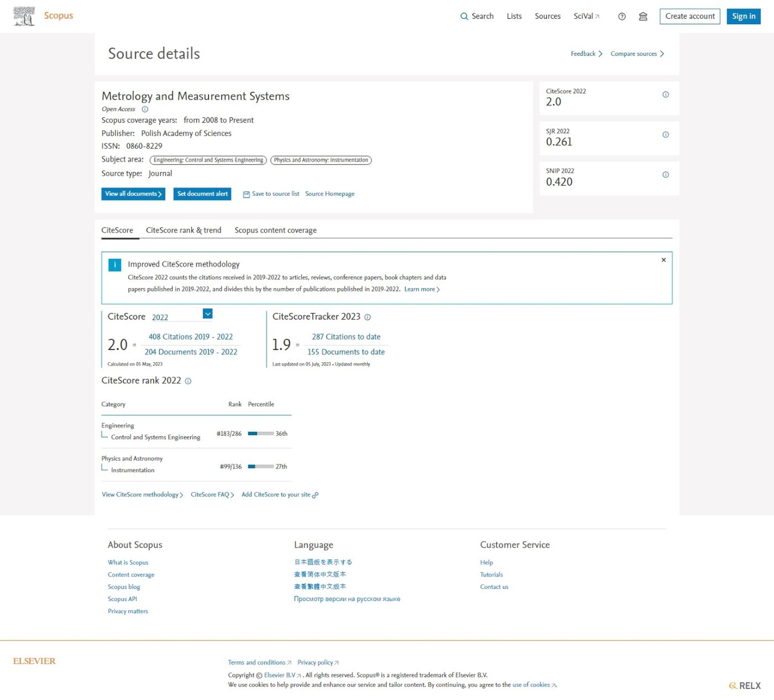Screen dimensions: 774x700
Task: Click the Open Access info icon
Action: [145, 109]
